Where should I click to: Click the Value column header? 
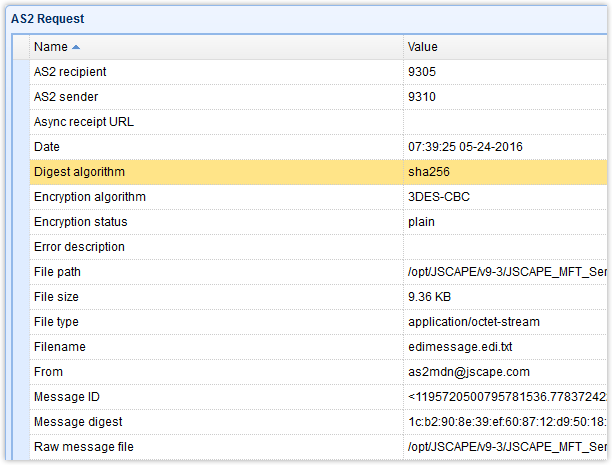(x=422, y=47)
